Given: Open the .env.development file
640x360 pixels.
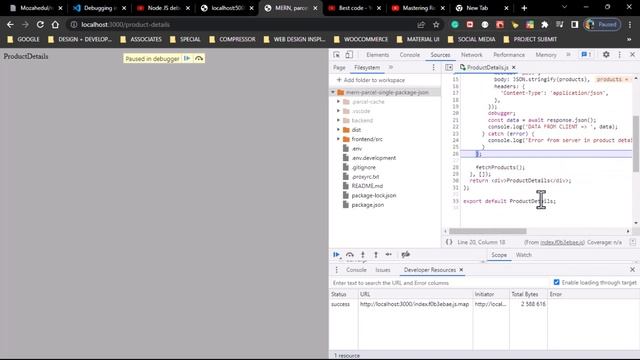Looking at the screenshot, I should [x=373, y=158].
